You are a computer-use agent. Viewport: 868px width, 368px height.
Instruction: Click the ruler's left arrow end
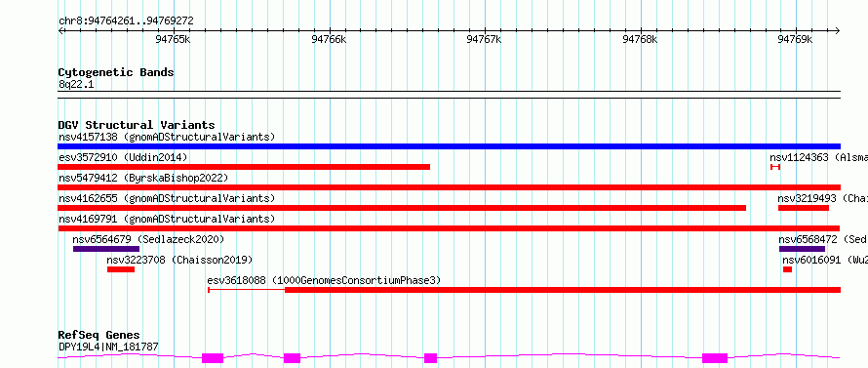point(60,30)
